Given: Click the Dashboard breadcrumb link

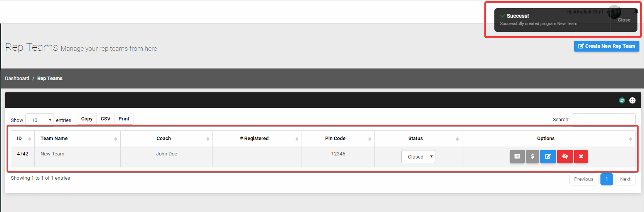Looking at the screenshot, I should pyautogui.click(x=17, y=78).
